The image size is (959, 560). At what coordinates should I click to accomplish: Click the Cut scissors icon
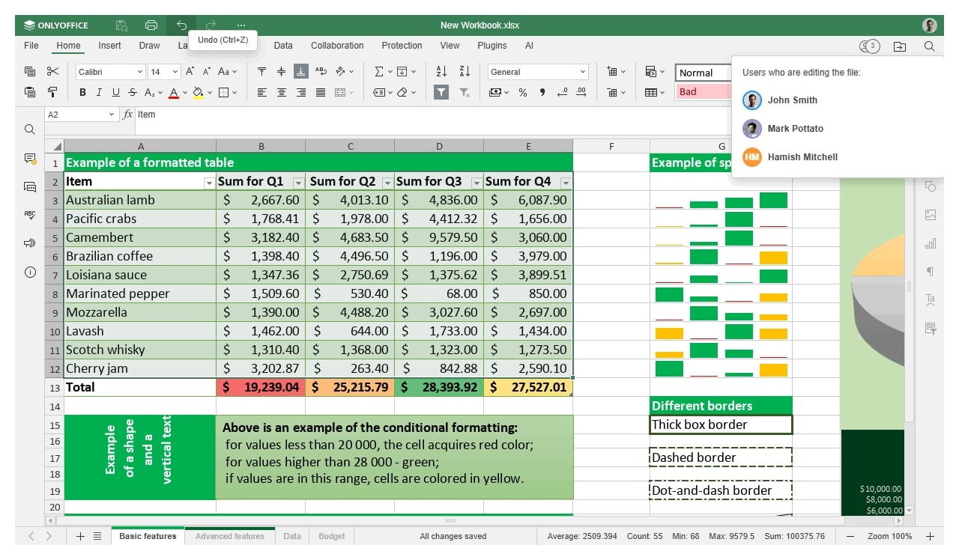pos(52,71)
